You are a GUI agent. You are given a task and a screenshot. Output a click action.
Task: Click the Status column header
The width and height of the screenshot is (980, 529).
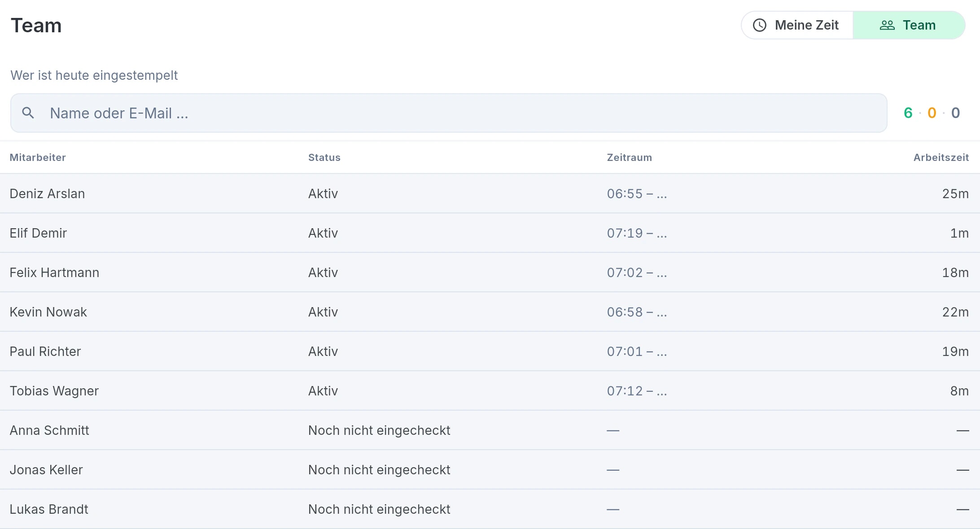click(x=324, y=157)
